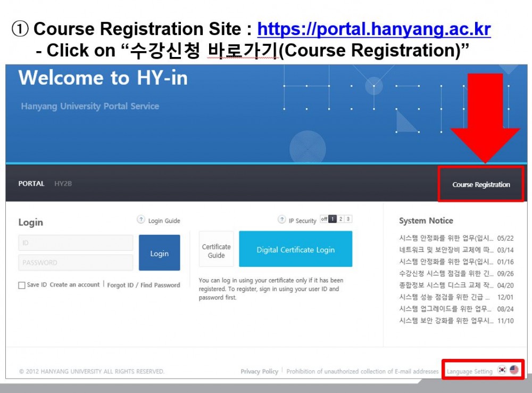Set IP Security level 1
Image resolution: width=532 pixels, height=393 pixels.
pos(332,219)
